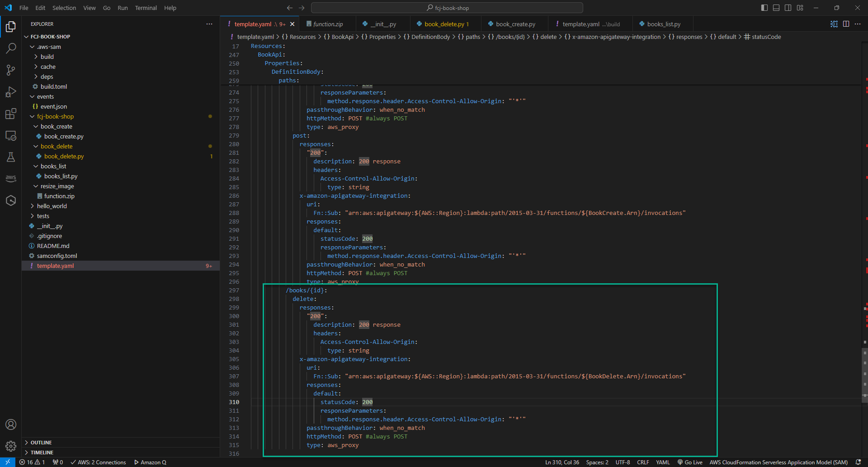
Task: Open editor More Actions ellipsis
Action: [858, 24]
